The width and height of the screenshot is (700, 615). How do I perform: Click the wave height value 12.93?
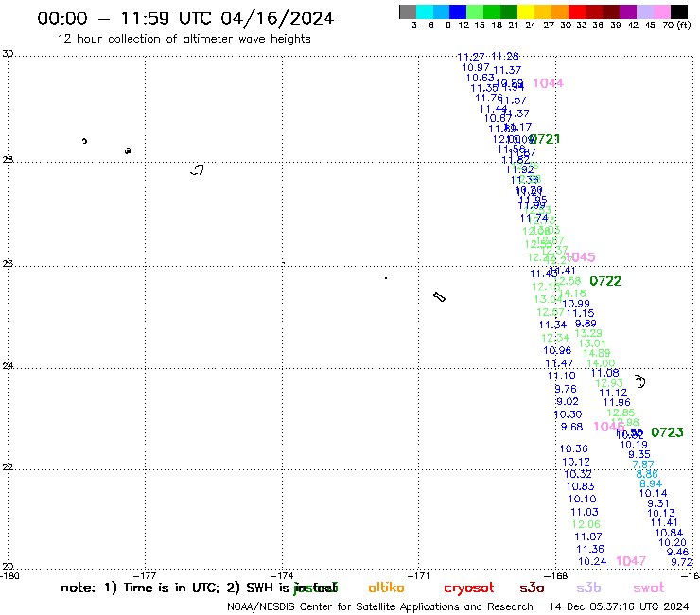click(609, 383)
